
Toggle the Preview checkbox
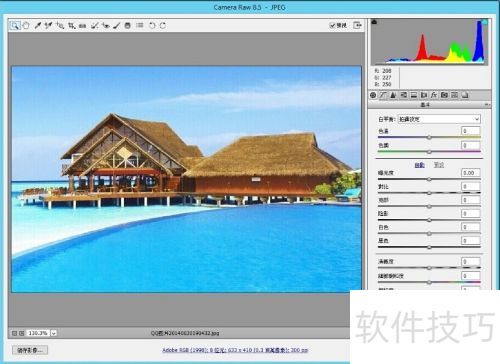pos(332,25)
